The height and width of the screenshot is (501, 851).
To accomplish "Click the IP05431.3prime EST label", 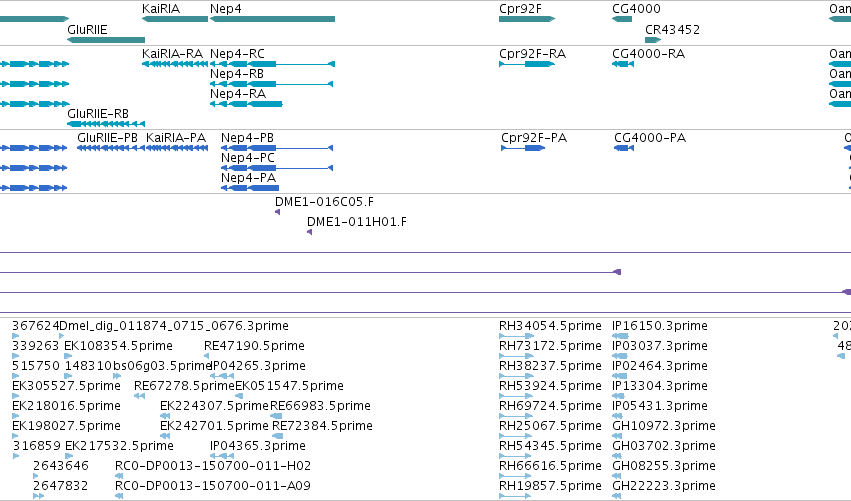I will [x=660, y=406].
